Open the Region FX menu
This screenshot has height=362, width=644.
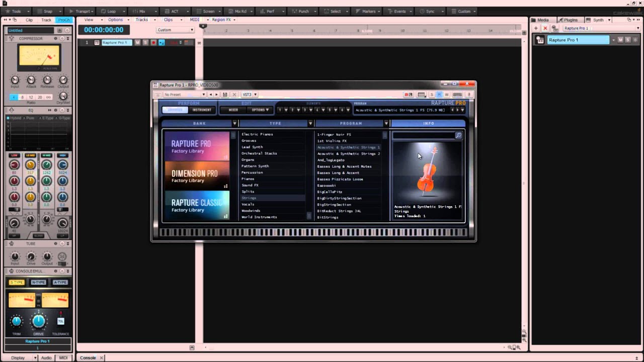tap(221, 20)
